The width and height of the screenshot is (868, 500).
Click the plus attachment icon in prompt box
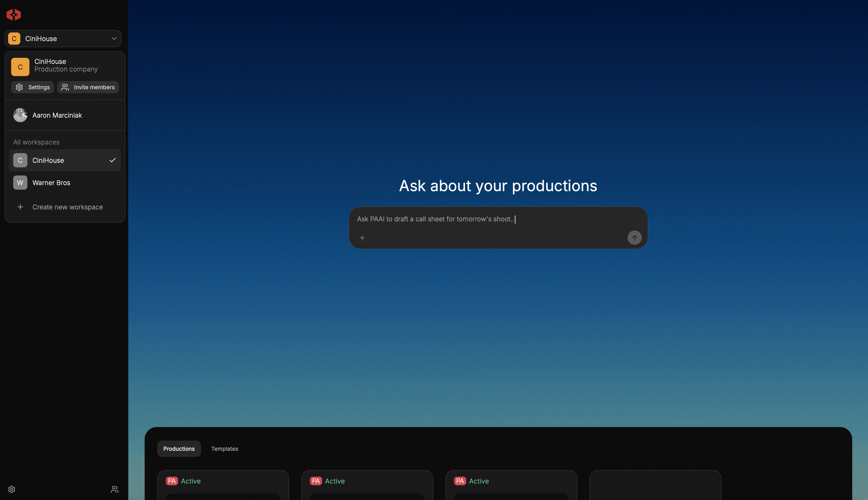[x=362, y=238]
